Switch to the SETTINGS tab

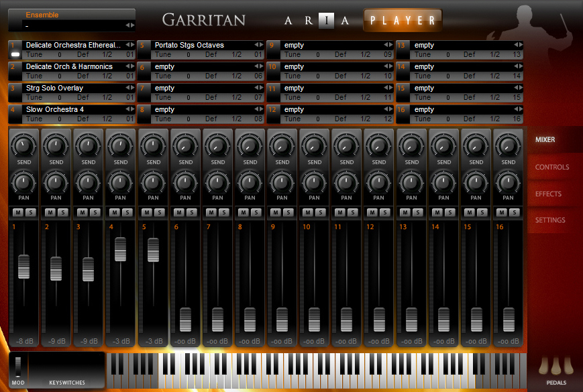coord(550,220)
